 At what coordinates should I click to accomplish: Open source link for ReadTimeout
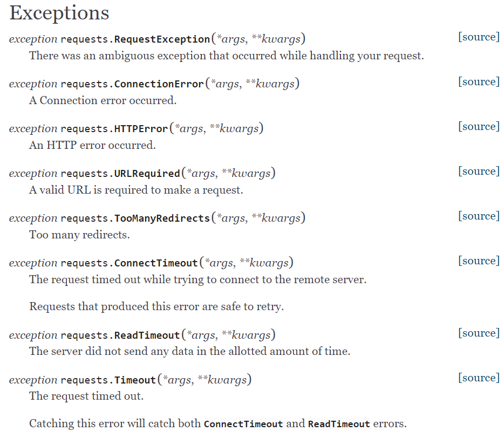tap(479, 333)
